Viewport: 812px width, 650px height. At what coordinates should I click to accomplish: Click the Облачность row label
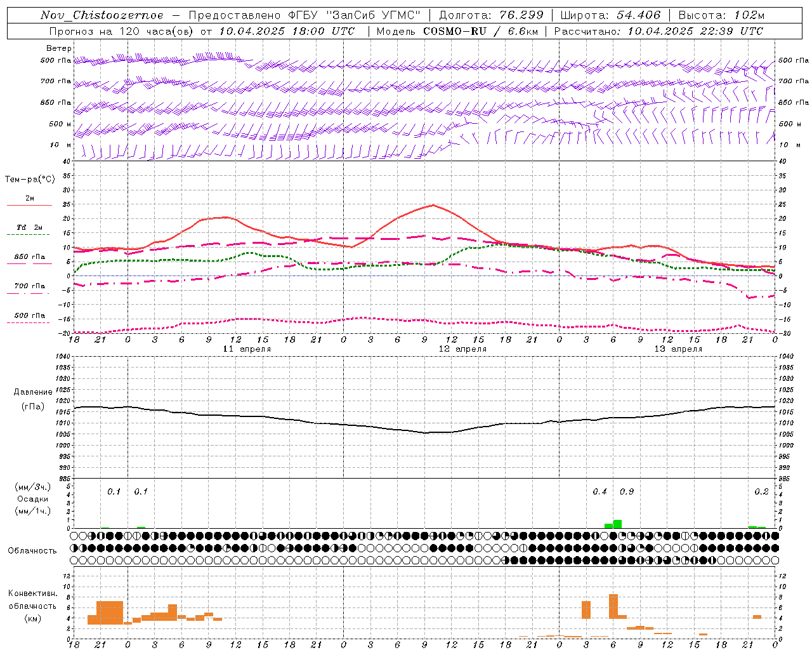pos(32,551)
